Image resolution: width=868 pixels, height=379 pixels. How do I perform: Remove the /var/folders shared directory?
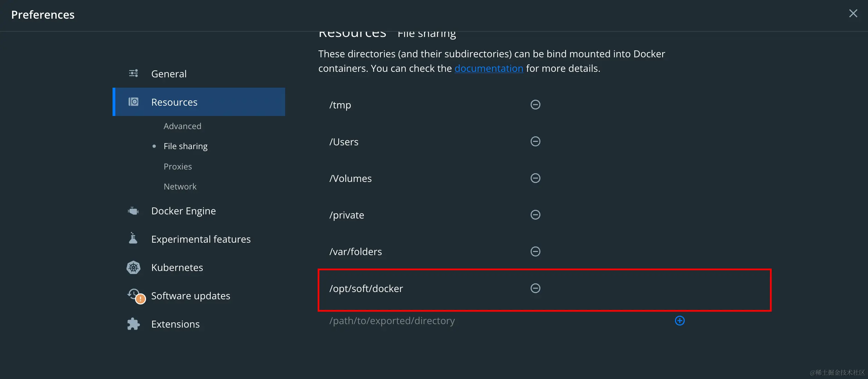[x=535, y=251]
